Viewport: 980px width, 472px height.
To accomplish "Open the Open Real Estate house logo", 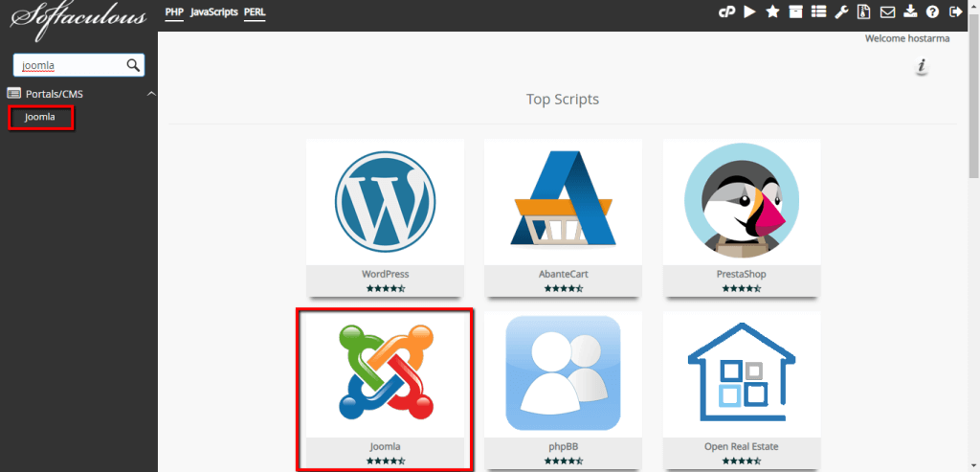I will click(x=742, y=374).
